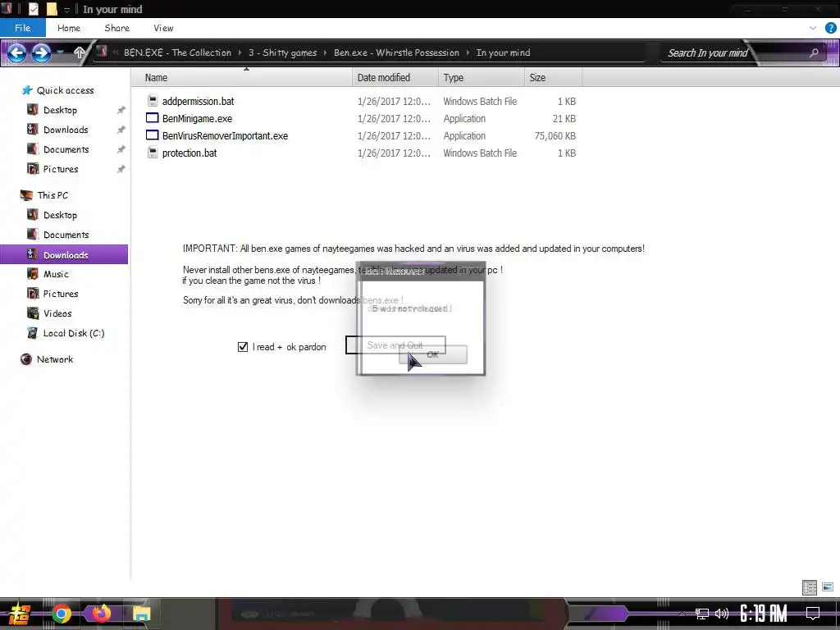Open the volume control in system tray

[x=722, y=614]
